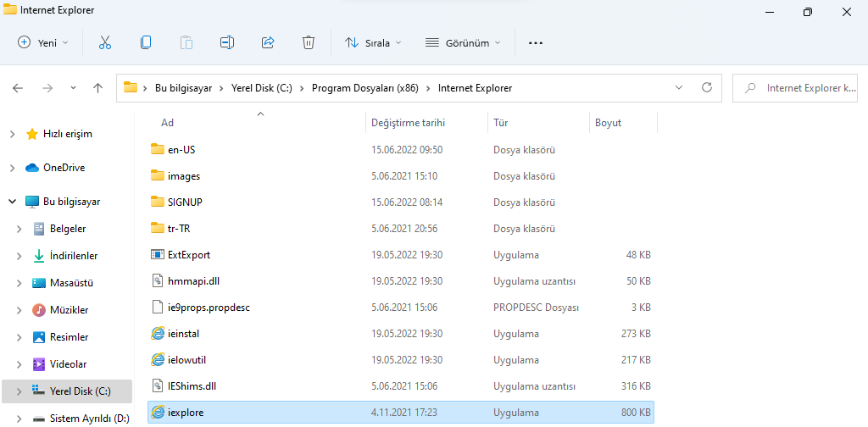This screenshot has height=427, width=868.
Task: Click Internet Explorer breadcrumb segment
Action: (x=475, y=88)
